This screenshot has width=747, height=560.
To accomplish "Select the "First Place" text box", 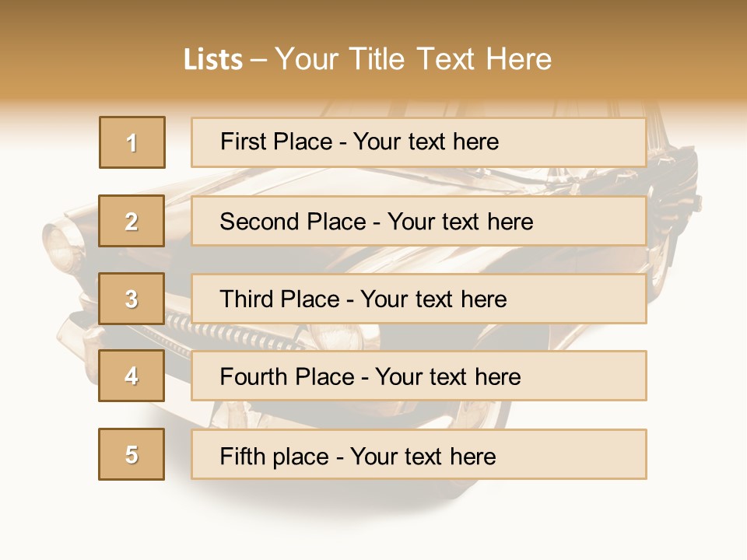I will pos(419,142).
